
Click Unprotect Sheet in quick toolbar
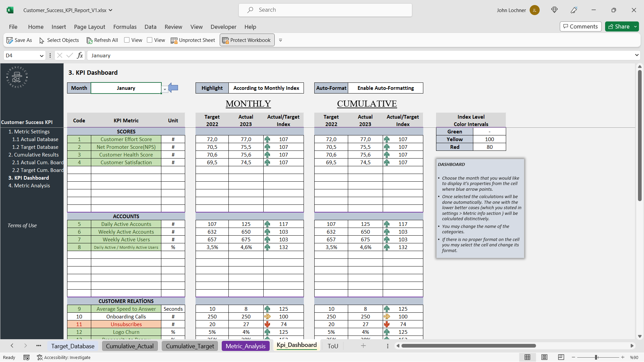(x=193, y=40)
